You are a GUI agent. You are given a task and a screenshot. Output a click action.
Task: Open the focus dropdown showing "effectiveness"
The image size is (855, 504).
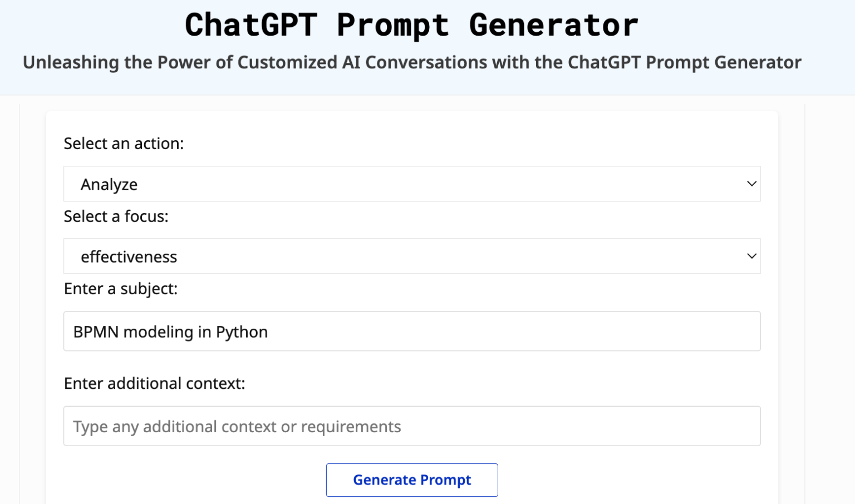pos(412,256)
